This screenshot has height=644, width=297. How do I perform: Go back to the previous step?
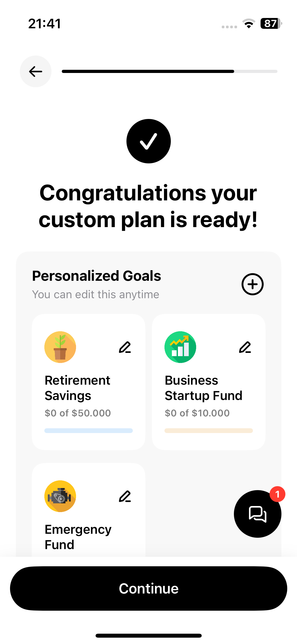coord(35,71)
